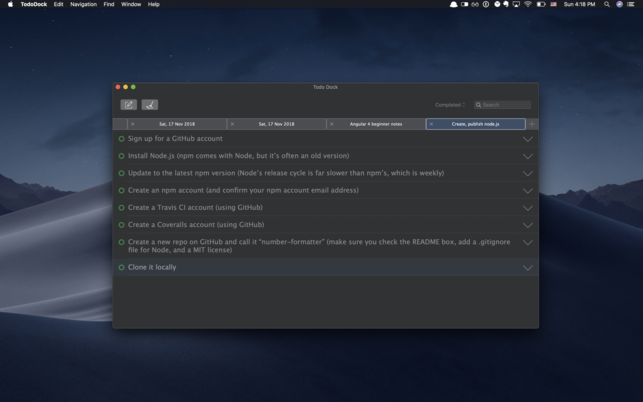Check off the Clone it locally task

point(121,267)
